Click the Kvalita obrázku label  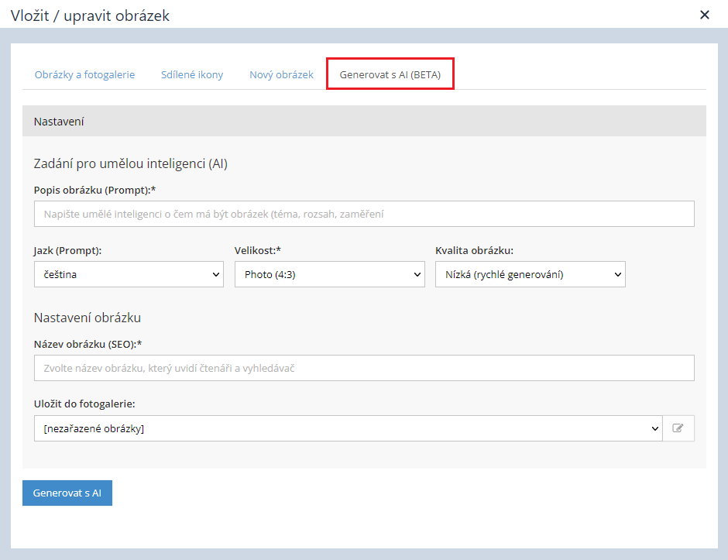pos(474,250)
